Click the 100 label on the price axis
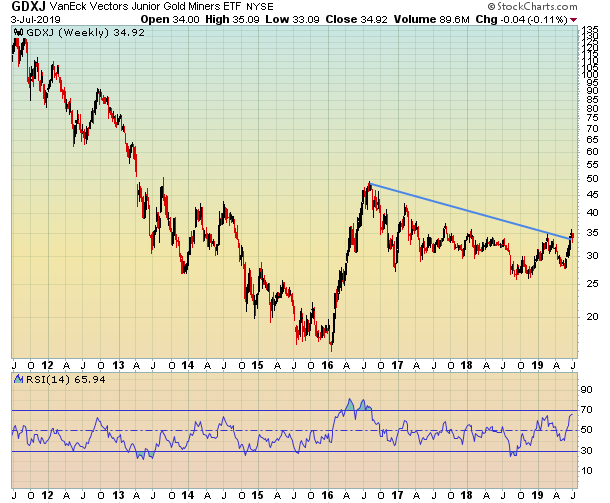The image size is (610, 503). click(590, 75)
